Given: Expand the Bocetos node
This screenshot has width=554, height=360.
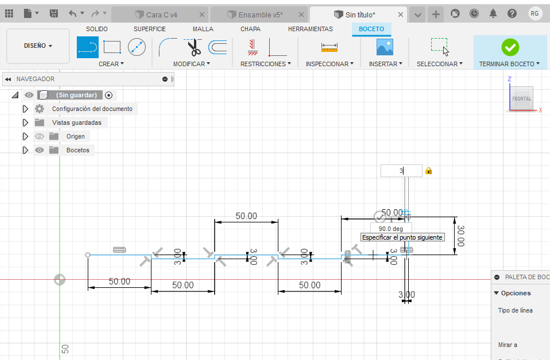Looking at the screenshot, I should [x=25, y=150].
